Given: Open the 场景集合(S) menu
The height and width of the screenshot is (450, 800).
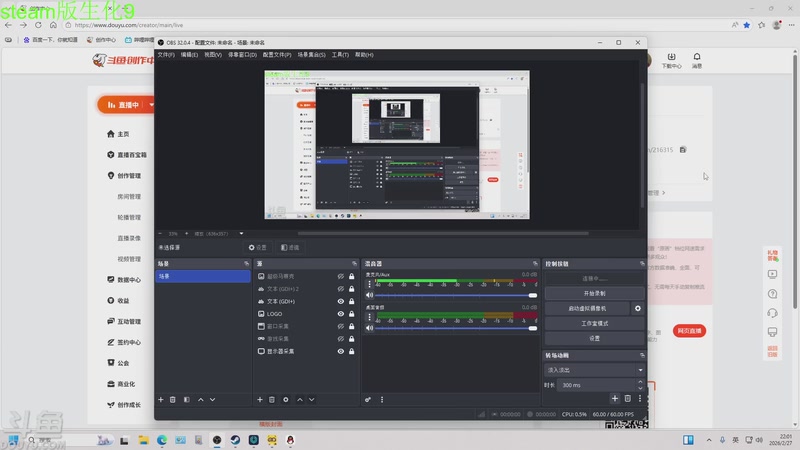Looking at the screenshot, I should point(311,55).
